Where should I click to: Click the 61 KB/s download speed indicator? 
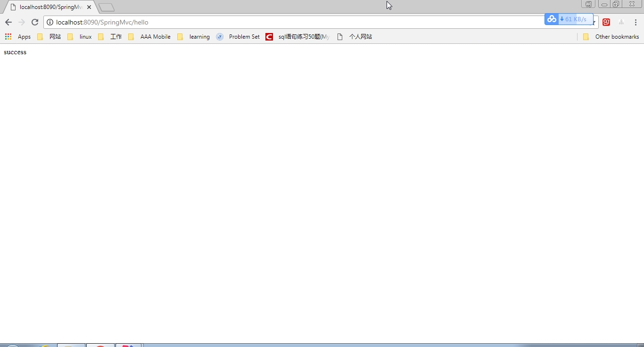point(575,19)
